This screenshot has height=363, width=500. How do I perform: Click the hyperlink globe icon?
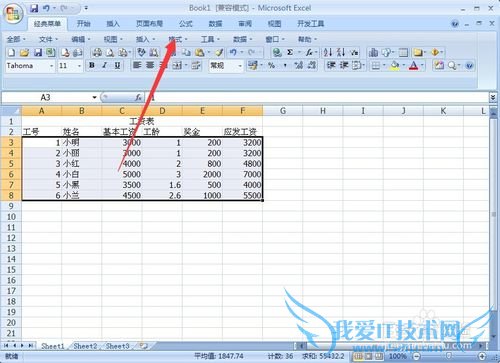277,53
